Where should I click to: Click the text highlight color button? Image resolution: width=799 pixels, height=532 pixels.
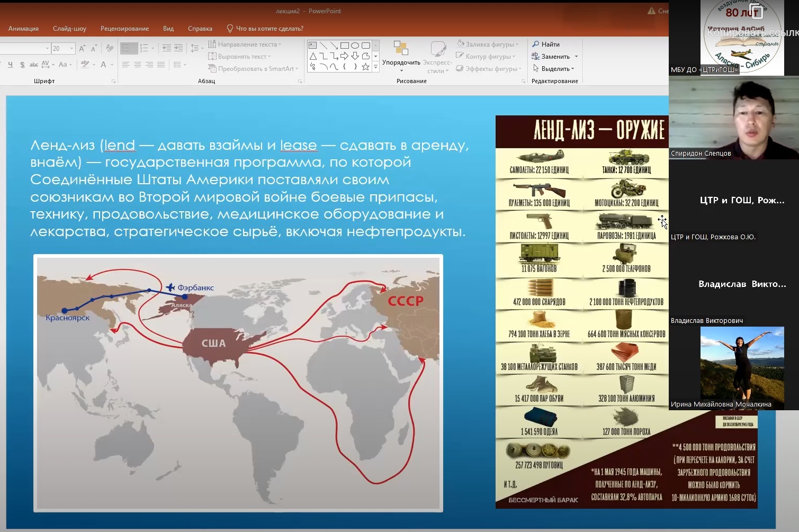point(85,65)
